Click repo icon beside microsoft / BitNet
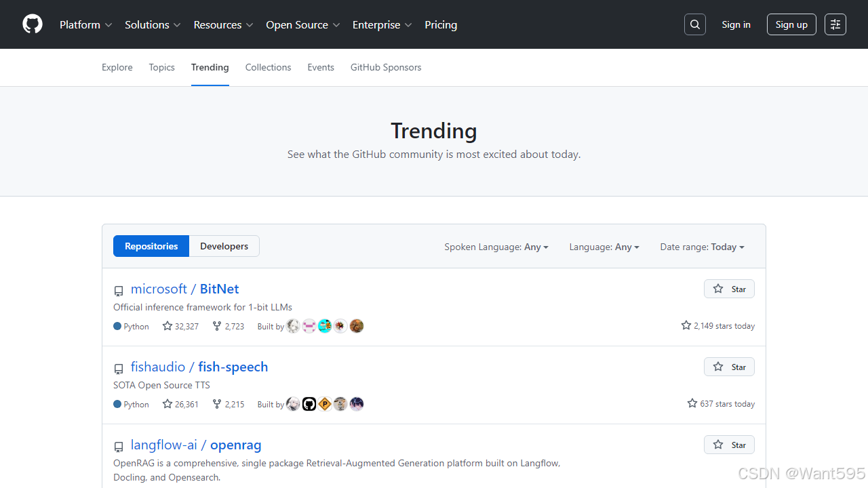868x488 pixels. (119, 291)
